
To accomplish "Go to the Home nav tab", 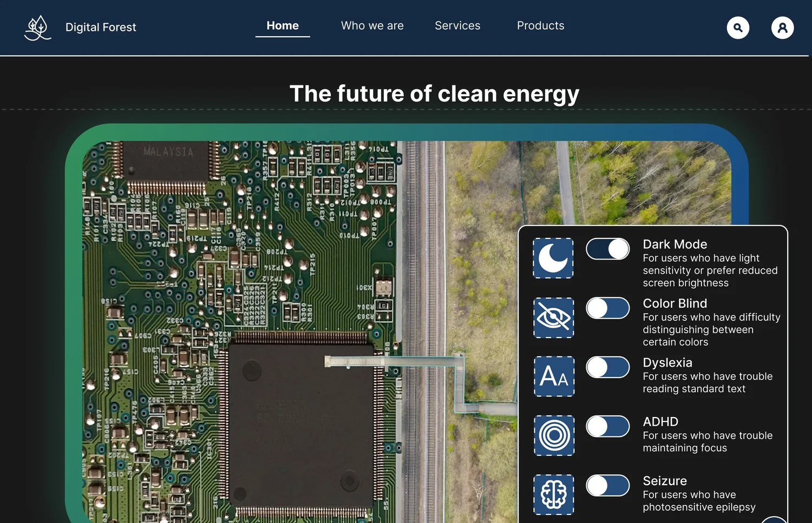I will pyautogui.click(x=283, y=26).
